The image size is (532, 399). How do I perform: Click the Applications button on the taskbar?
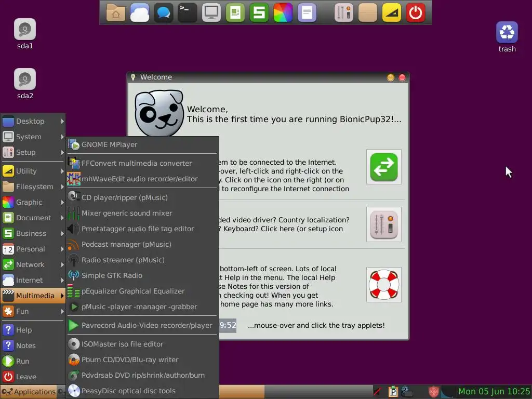[x=29, y=392]
